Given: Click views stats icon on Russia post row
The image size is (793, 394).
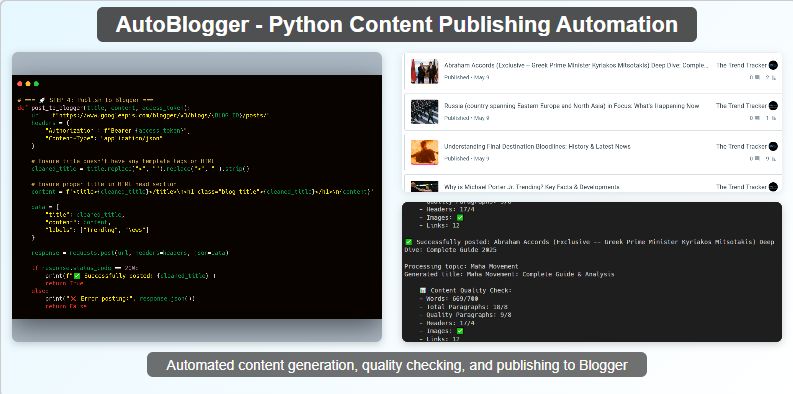Looking at the screenshot, I should (x=774, y=118).
